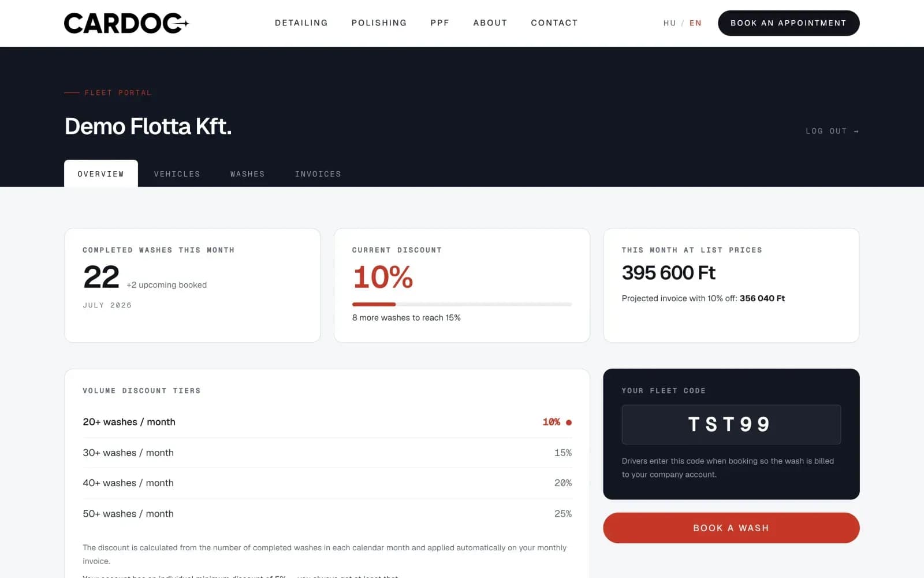Click the red dot on 10% tier

pyautogui.click(x=569, y=423)
